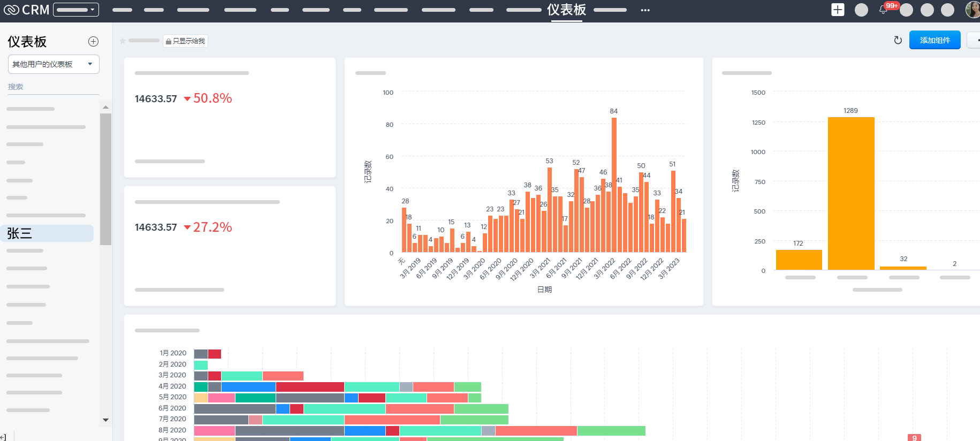
Task: Expand the 其他用户的仪表板 dropdown
Action: [54, 64]
